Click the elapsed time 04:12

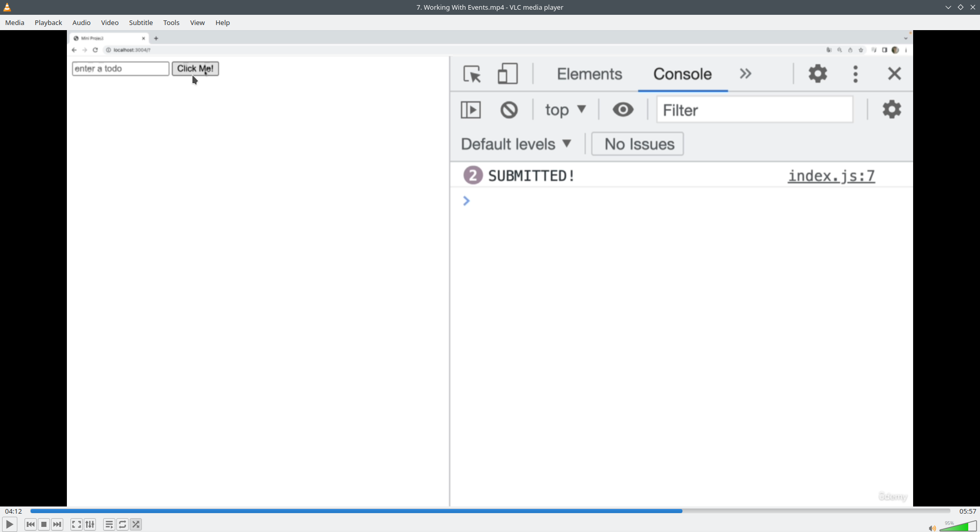point(14,511)
